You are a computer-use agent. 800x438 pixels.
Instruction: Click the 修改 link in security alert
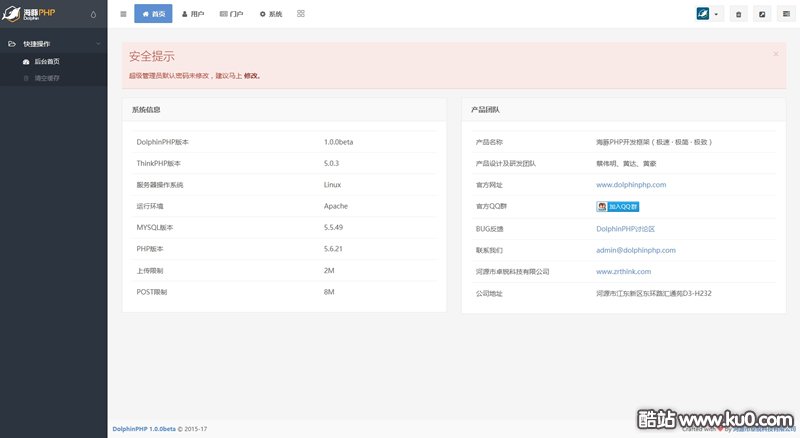coord(251,76)
